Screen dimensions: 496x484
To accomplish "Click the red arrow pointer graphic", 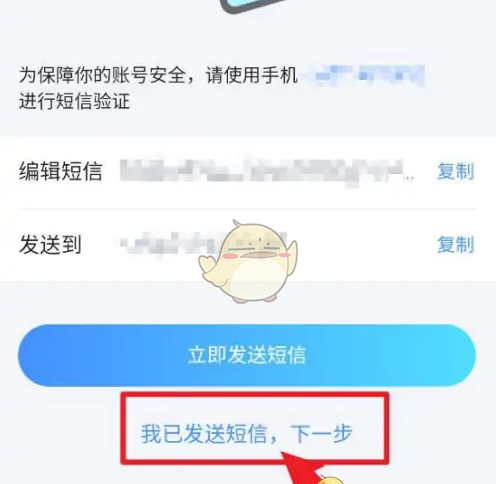I will (302, 468).
